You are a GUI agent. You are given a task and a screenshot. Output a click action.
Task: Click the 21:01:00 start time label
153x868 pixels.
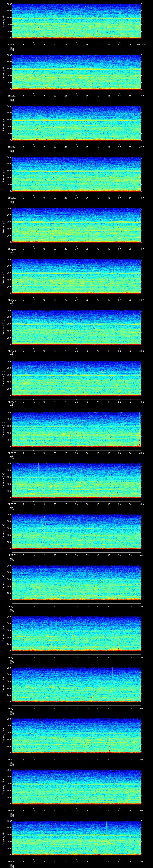click(x=12, y=147)
